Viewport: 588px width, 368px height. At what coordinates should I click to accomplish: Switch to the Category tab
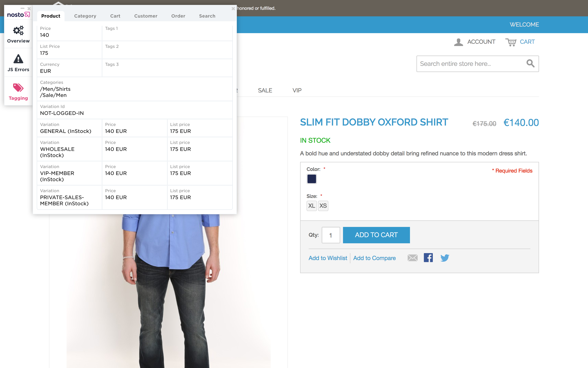[85, 16]
